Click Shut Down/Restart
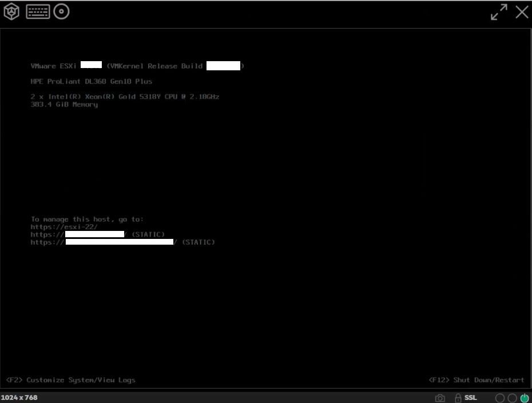Image resolution: width=532 pixels, height=403 pixels. (476, 380)
